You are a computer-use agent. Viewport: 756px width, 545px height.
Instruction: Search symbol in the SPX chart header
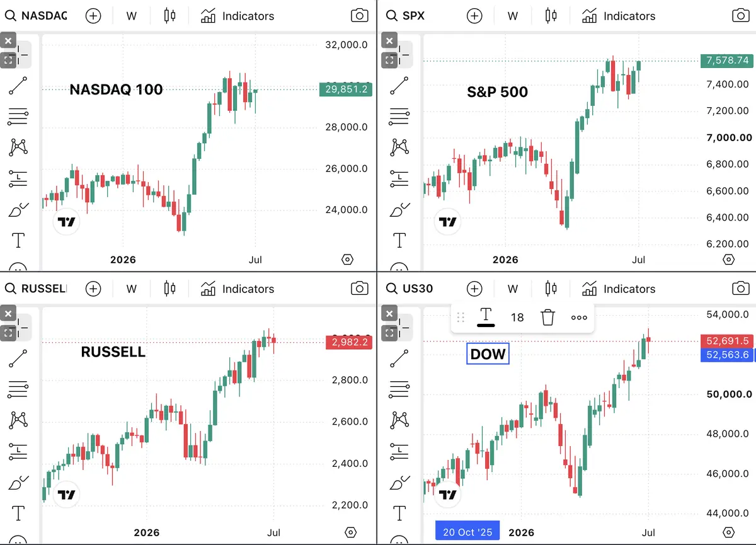click(406, 16)
